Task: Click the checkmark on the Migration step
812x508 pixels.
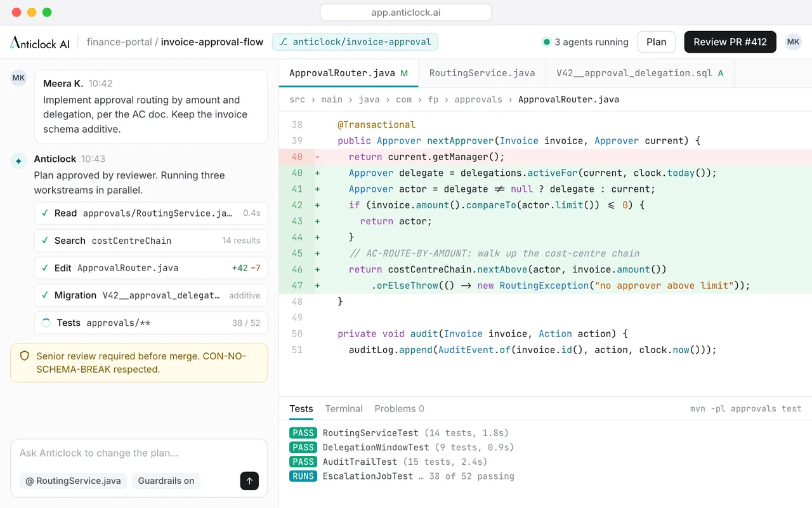Action: point(45,295)
